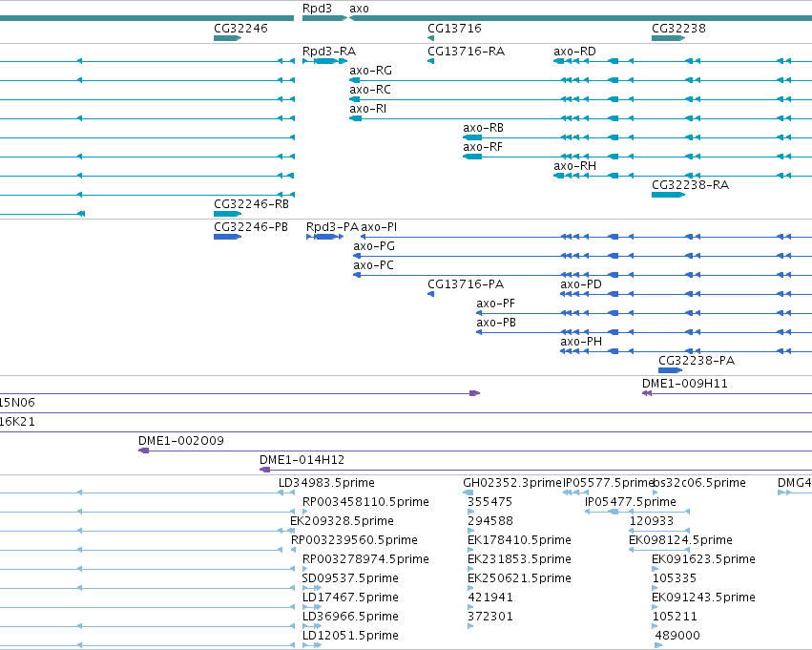The height and width of the screenshot is (650, 812).
Task: Click the LD34983.5prime EST label
Action: (326, 483)
